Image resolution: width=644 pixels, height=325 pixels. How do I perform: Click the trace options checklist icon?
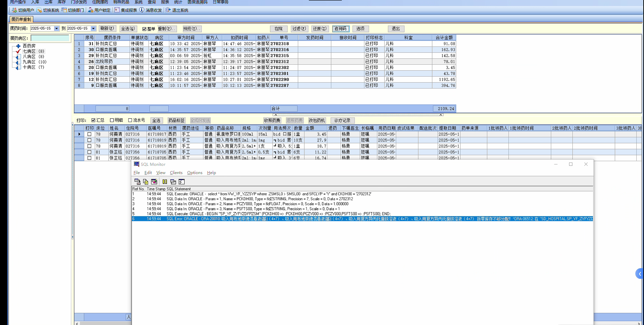coord(182,182)
